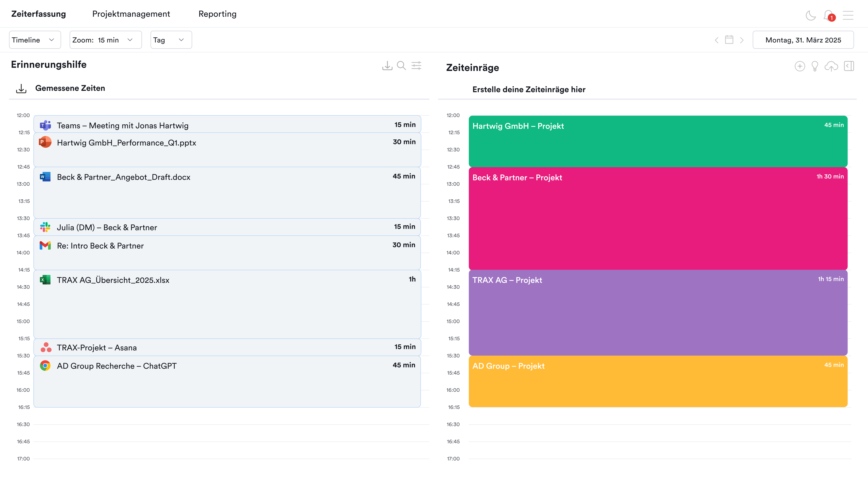Add new time entry with plus icon

[x=800, y=66]
